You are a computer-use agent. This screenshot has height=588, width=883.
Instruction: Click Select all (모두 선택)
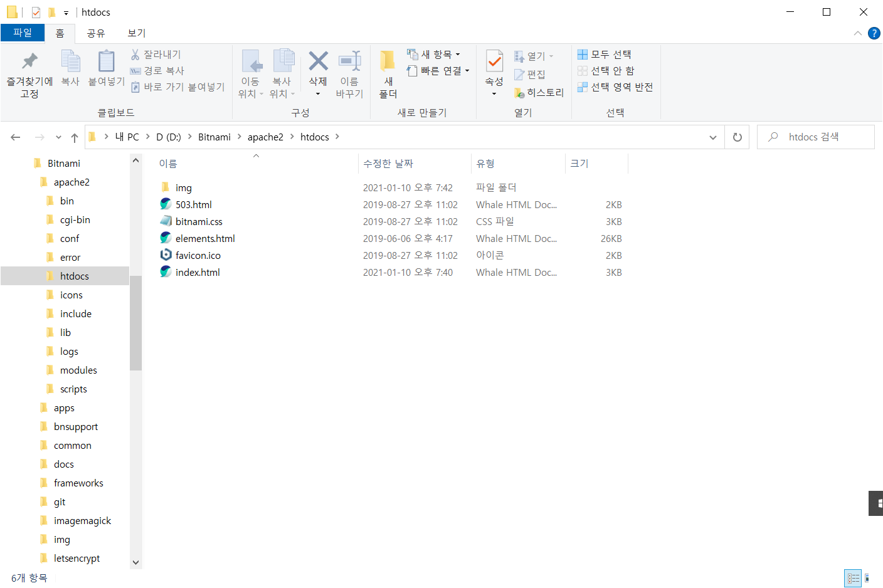(x=605, y=55)
